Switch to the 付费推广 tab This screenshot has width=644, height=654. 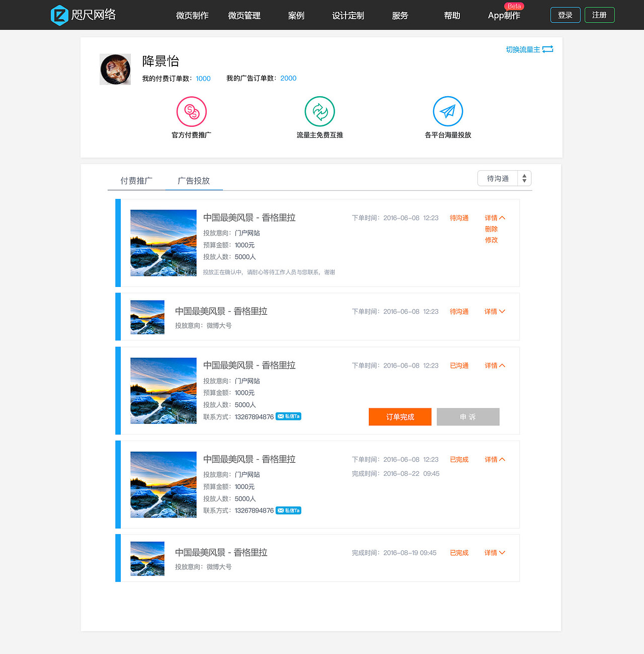[136, 181]
